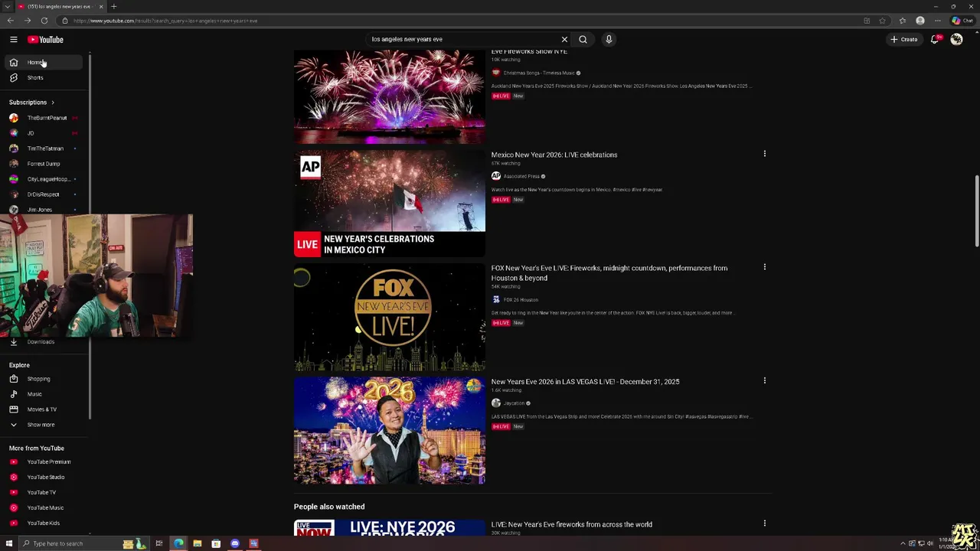This screenshot has height=551, width=980.
Task: Open Mexico New Year 2026 video thumbnail
Action: [390, 204]
